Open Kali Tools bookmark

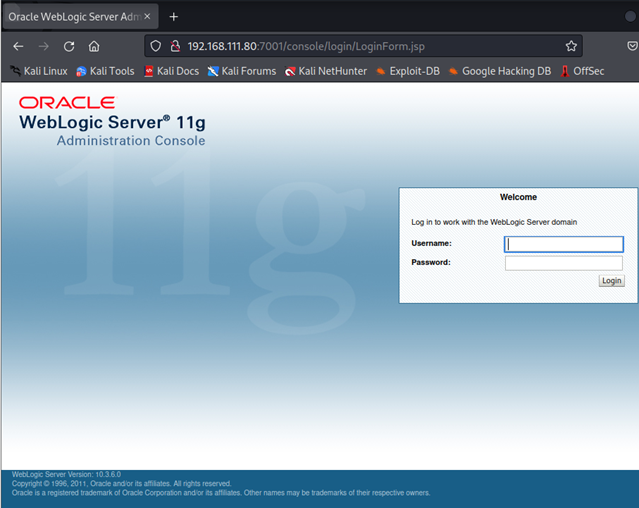tap(105, 71)
